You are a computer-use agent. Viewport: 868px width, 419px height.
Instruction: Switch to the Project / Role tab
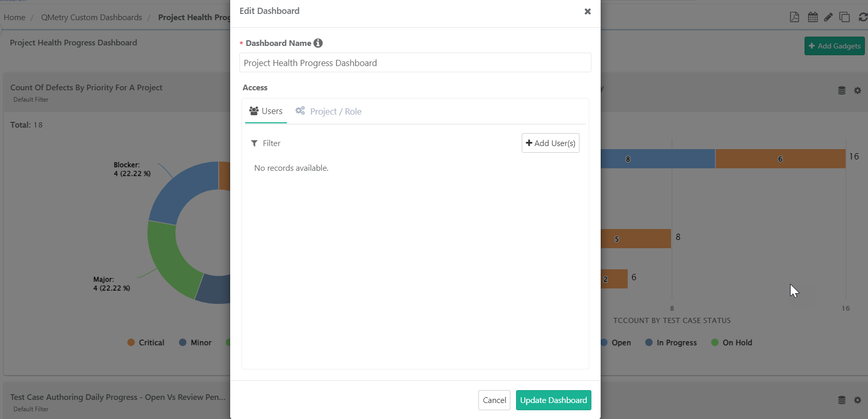329,111
